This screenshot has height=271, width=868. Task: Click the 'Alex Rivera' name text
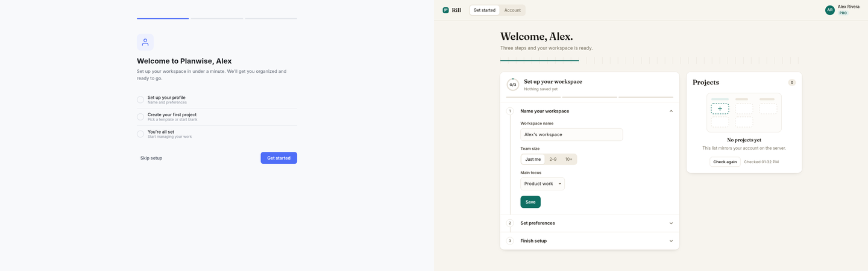849,7
